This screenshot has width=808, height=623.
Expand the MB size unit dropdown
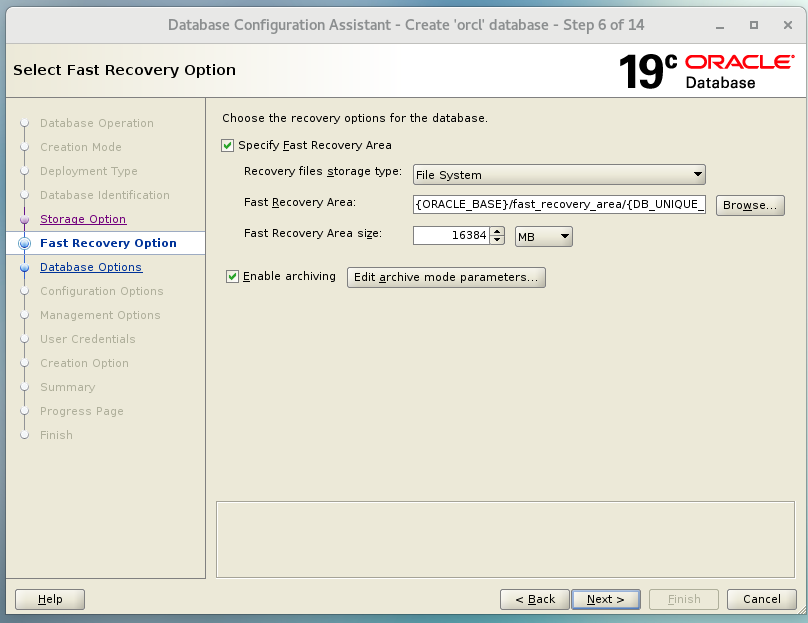[x=543, y=237]
